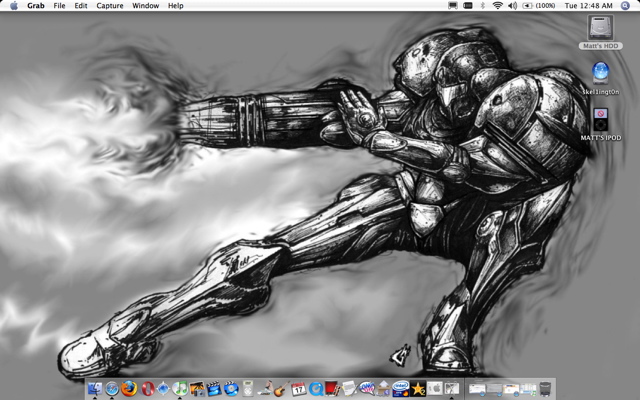Image resolution: width=640 pixels, height=400 pixels.
Task: Open Photo Booth red curtain icon
Action: point(332,388)
